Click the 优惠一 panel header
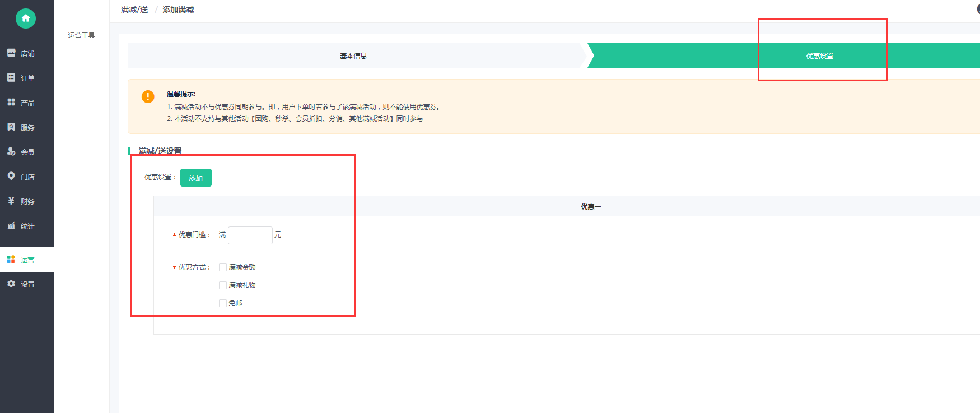 tap(567, 206)
